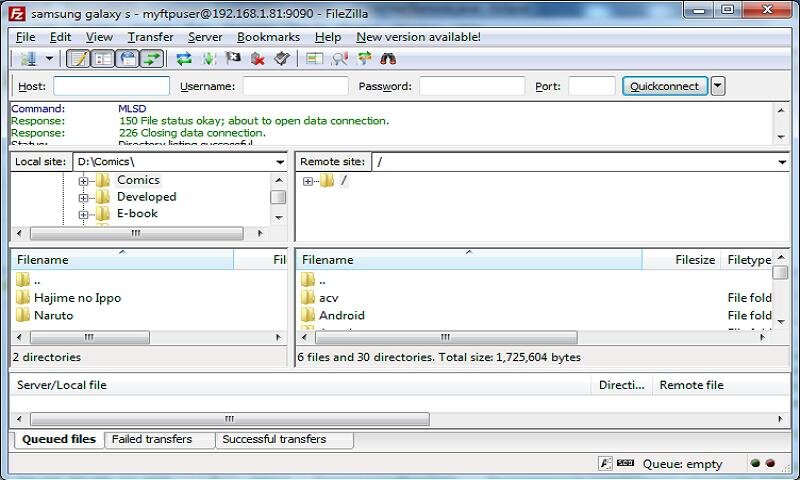Click the process queue toolbar icon

point(208,59)
